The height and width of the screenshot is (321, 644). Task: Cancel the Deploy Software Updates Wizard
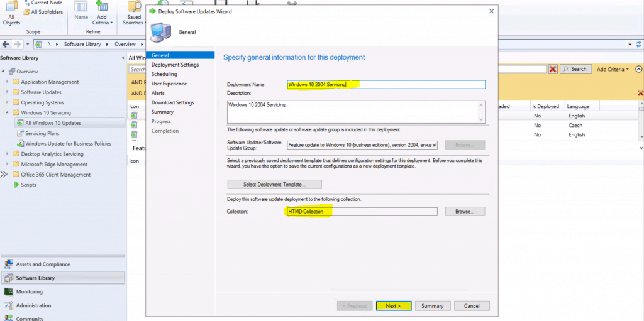point(472,306)
